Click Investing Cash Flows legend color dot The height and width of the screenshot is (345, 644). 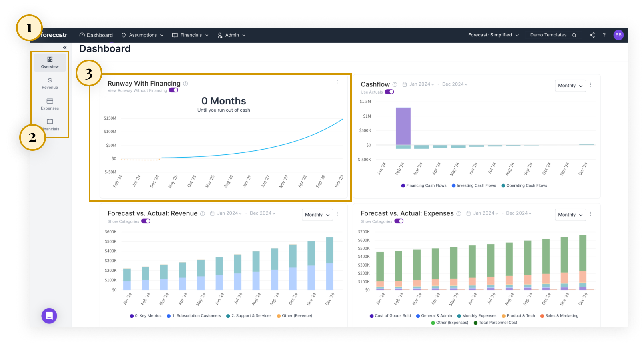click(x=454, y=186)
